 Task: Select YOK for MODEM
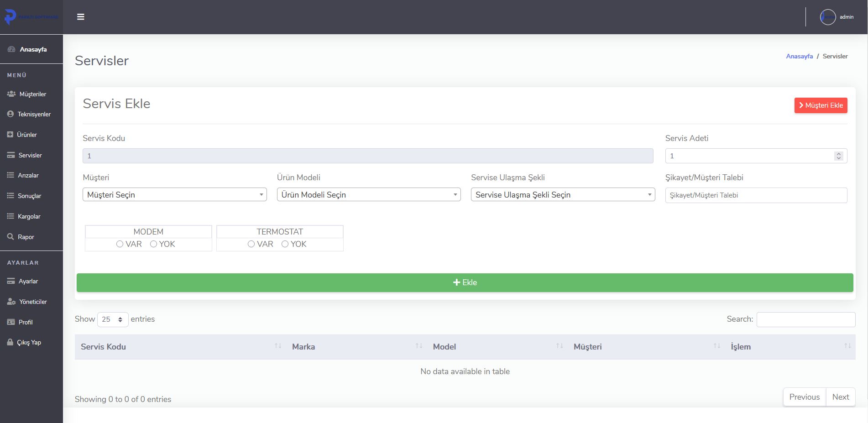pos(153,244)
